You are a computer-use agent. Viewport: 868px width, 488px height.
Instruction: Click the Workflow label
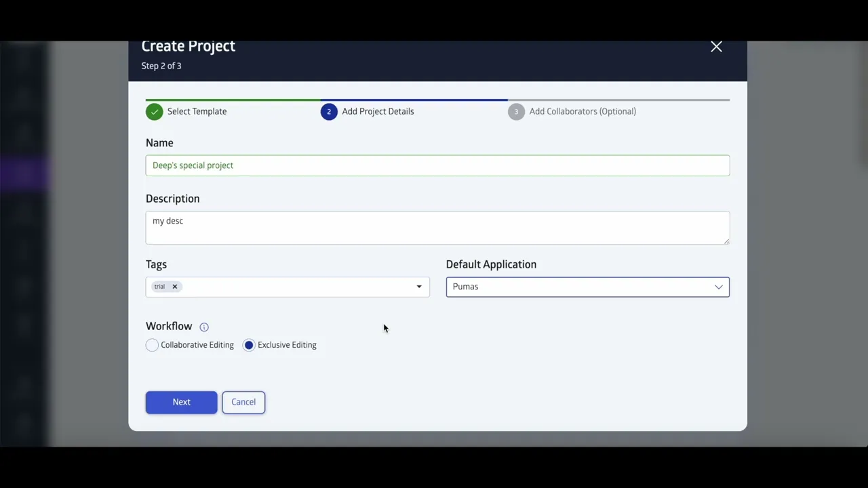[x=169, y=326]
